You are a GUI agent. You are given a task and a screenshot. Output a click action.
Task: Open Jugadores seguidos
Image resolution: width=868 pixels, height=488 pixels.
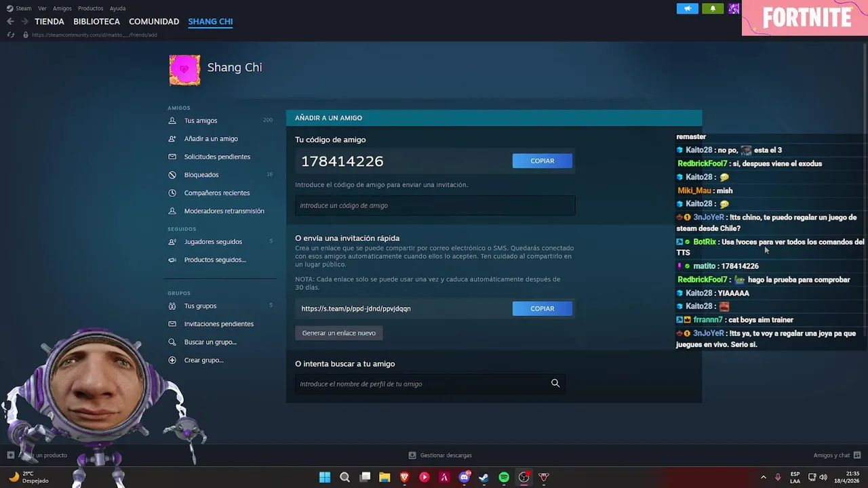(x=213, y=242)
